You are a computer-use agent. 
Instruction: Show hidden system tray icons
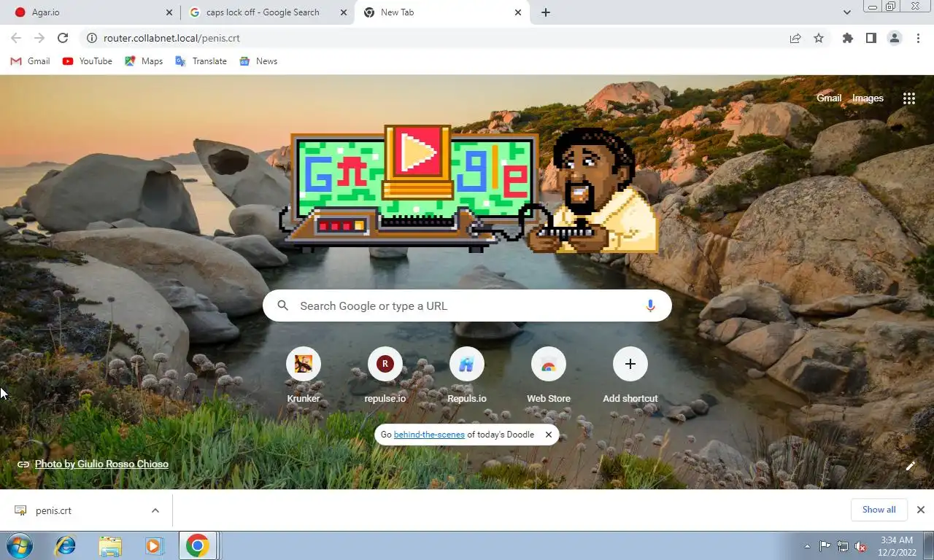[807, 546]
